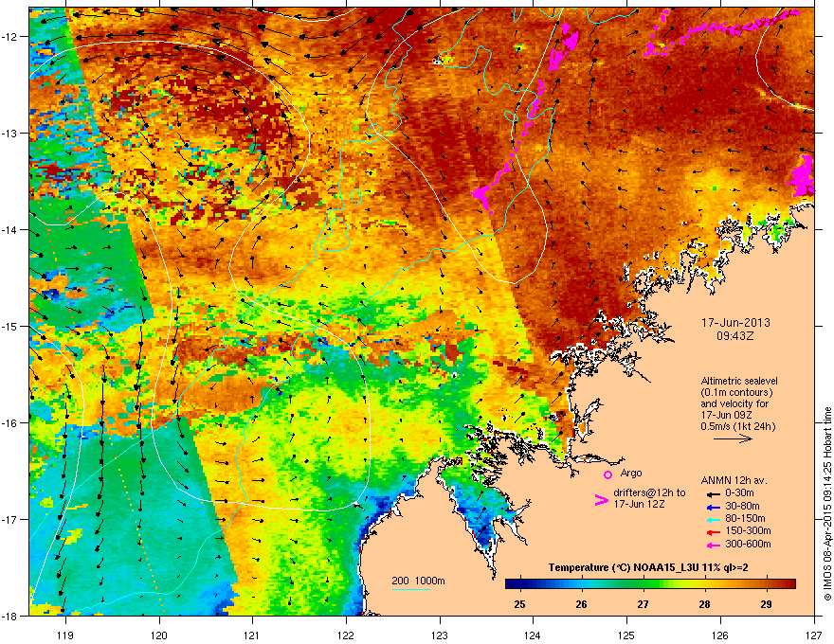Image resolution: width=834 pixels, height=644 pixels.
Task: Click the 'Argo' legend label
Action: tap(631, 473)
